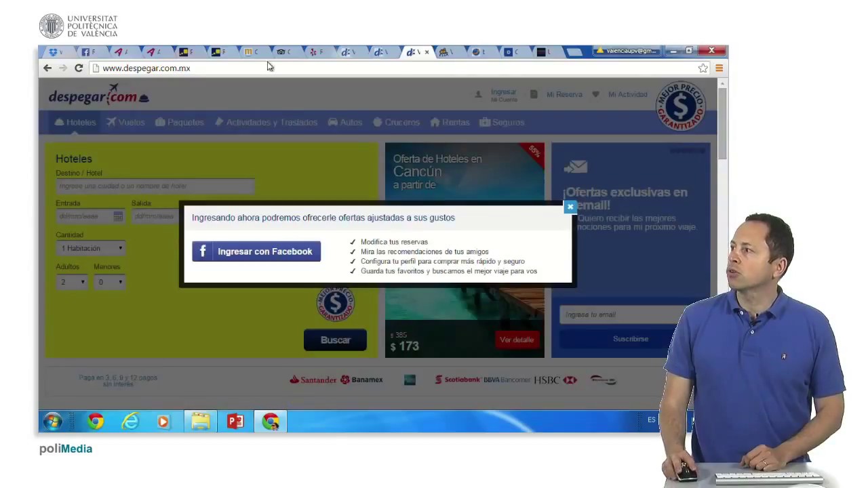Bookmark this page with the star icon

pos(703,68)
